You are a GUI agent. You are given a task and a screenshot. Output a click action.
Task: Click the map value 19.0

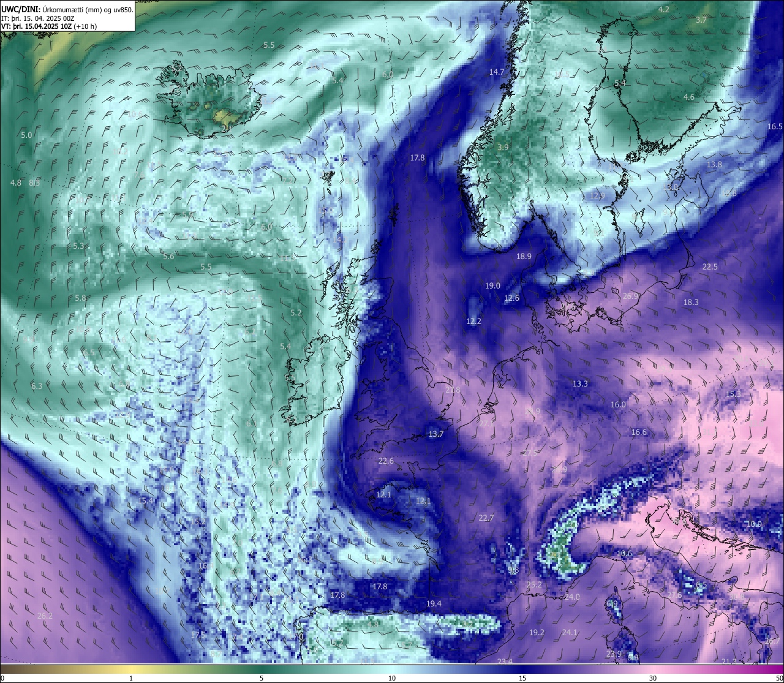[492, 285]
